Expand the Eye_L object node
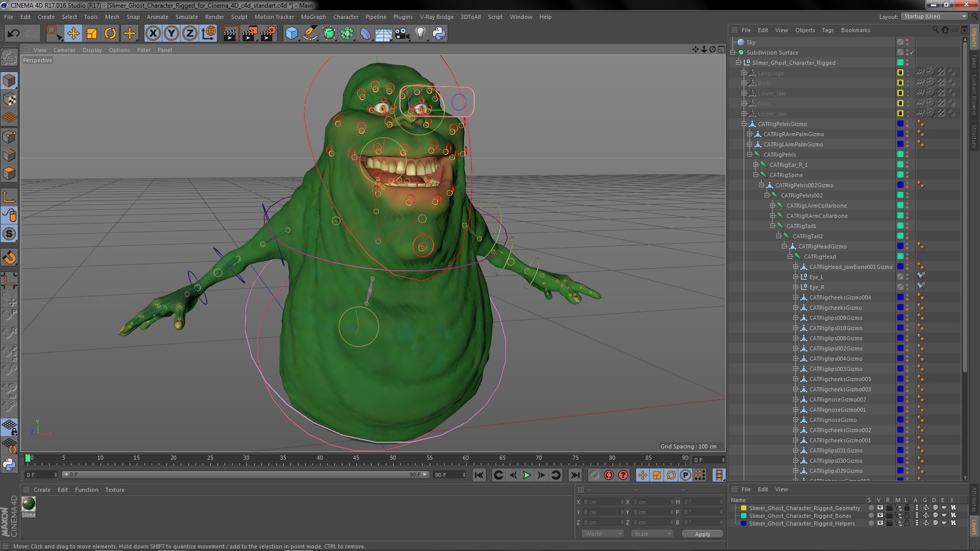This screenshot has width=980, height=551. click(795, 277)
